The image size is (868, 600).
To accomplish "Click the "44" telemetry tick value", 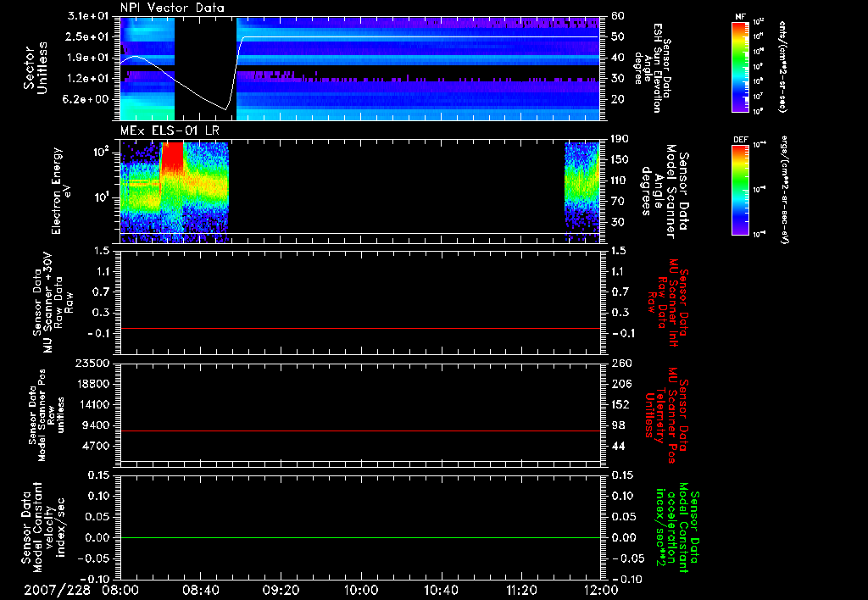I will 618,446.
